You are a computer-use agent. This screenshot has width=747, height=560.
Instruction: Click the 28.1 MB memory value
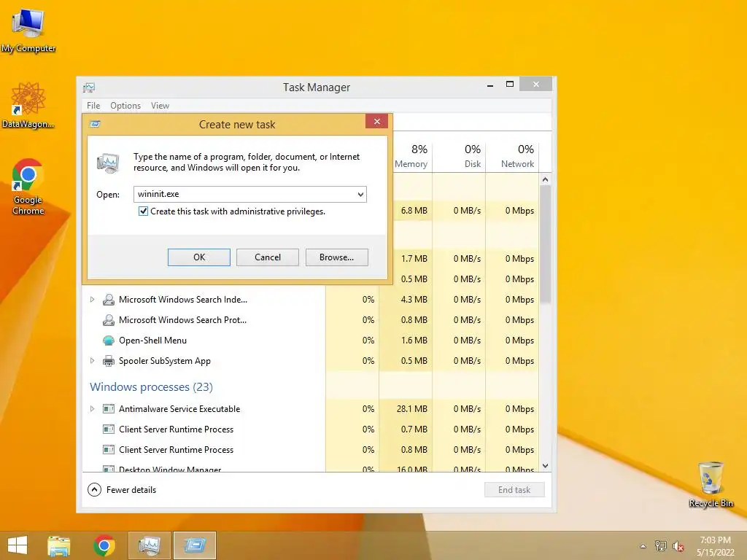[x=411, y=408]
